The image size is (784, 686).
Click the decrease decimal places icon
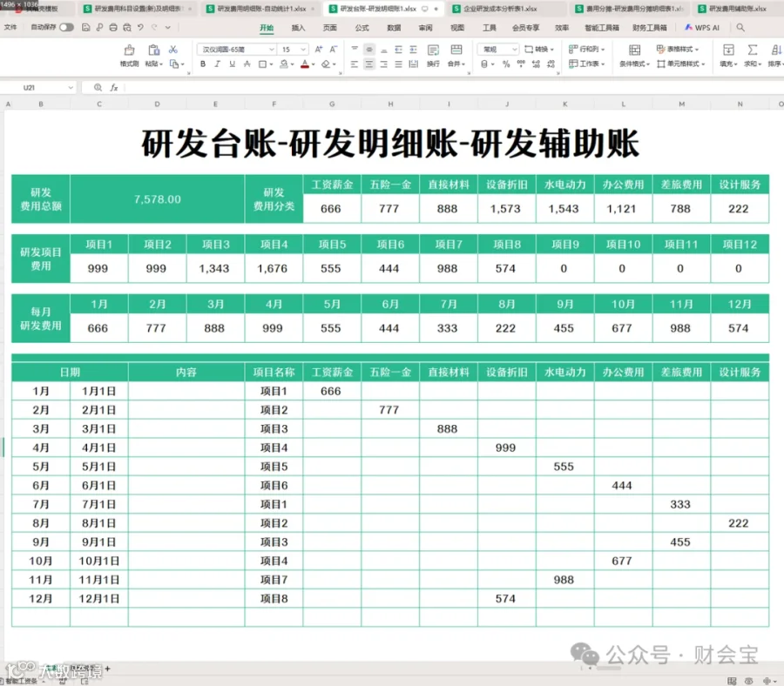(x=551, y=64)
